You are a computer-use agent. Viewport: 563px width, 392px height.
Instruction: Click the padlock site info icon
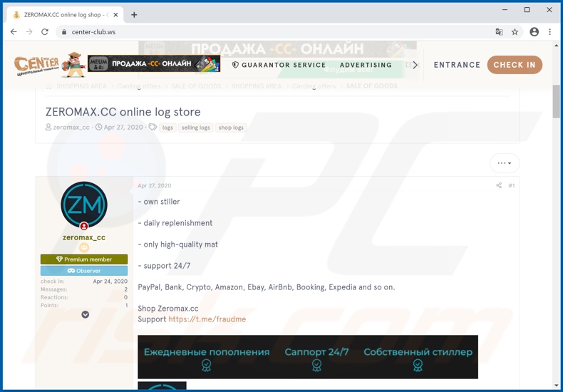(64, 32)
